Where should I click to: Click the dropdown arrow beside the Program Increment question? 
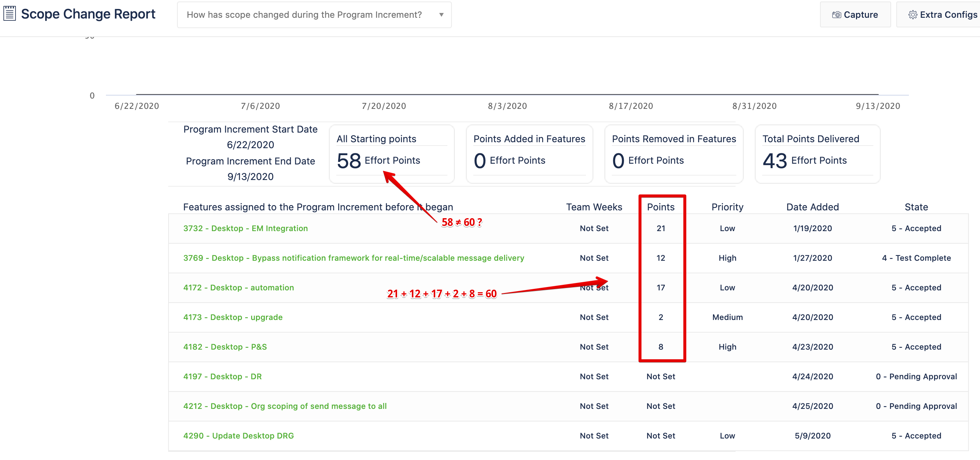pyautogui.click(x=441, y=15)
